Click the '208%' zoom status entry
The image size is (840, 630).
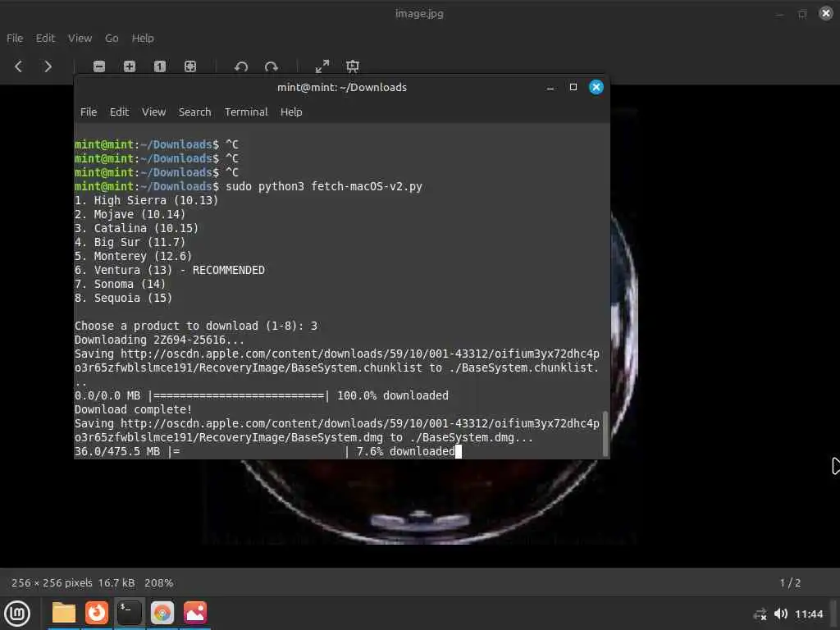coord(158,583)
